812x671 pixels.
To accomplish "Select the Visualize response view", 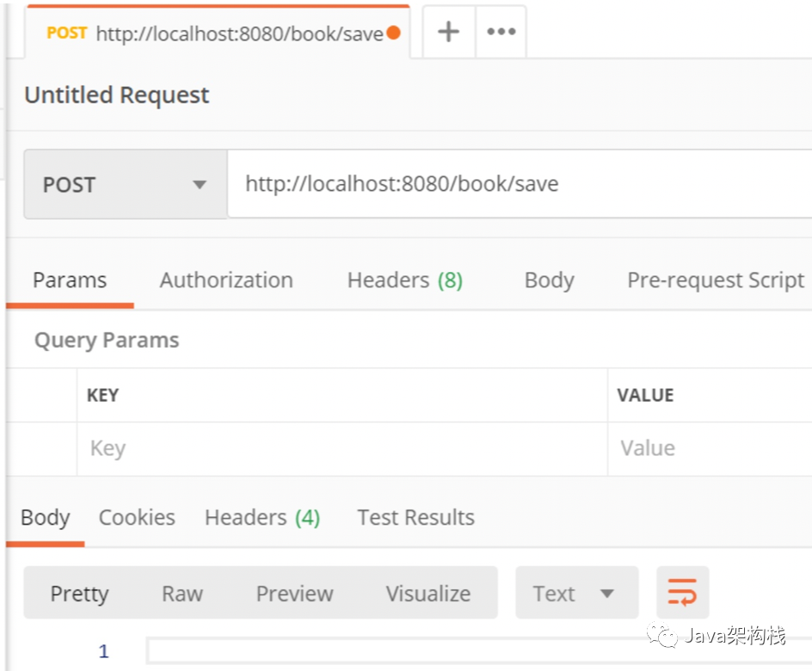I will click(428, 594).
